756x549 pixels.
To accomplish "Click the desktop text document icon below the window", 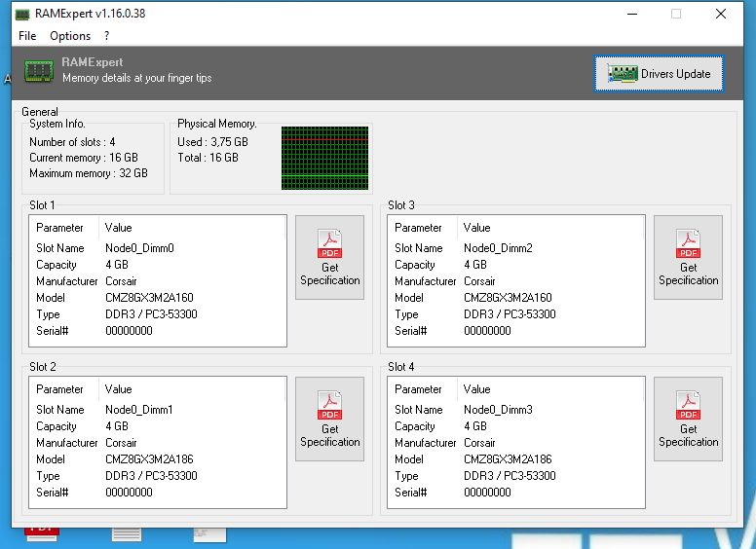I will (x=127, y=534).
